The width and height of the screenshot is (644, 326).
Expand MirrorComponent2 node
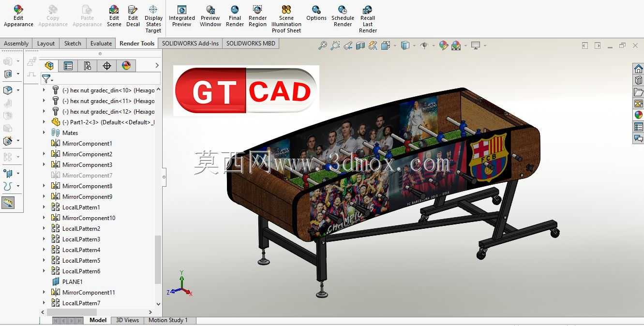(x=44, y=154)
